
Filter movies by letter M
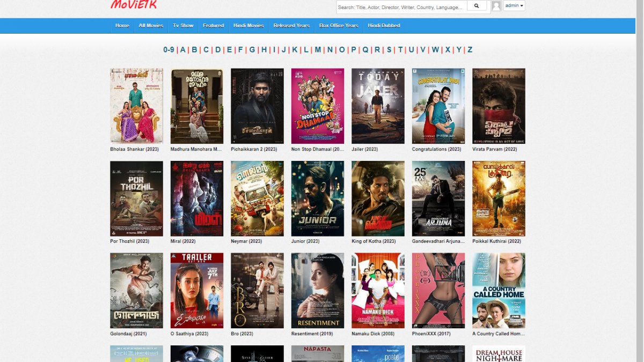(318, 50)
